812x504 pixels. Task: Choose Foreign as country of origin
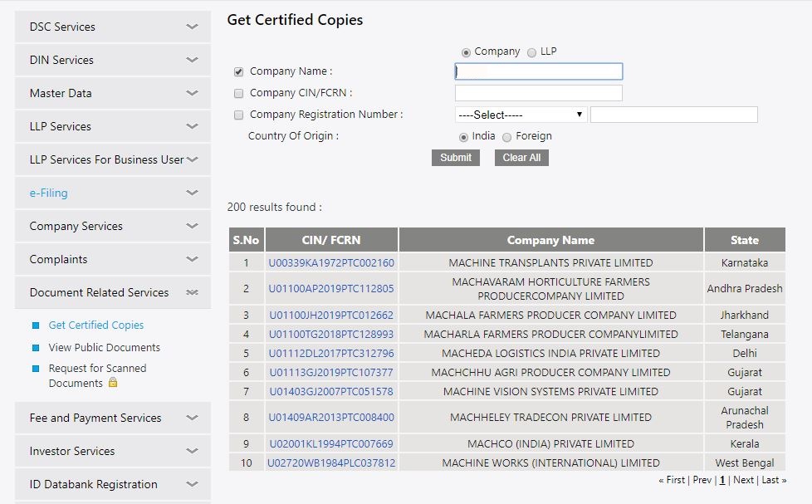coord(507,137)
